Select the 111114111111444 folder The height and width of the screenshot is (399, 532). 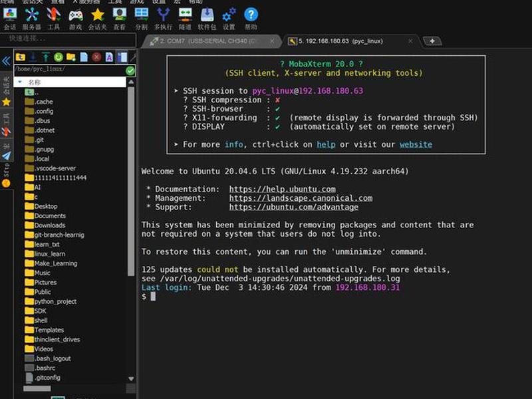coord(56,178)
